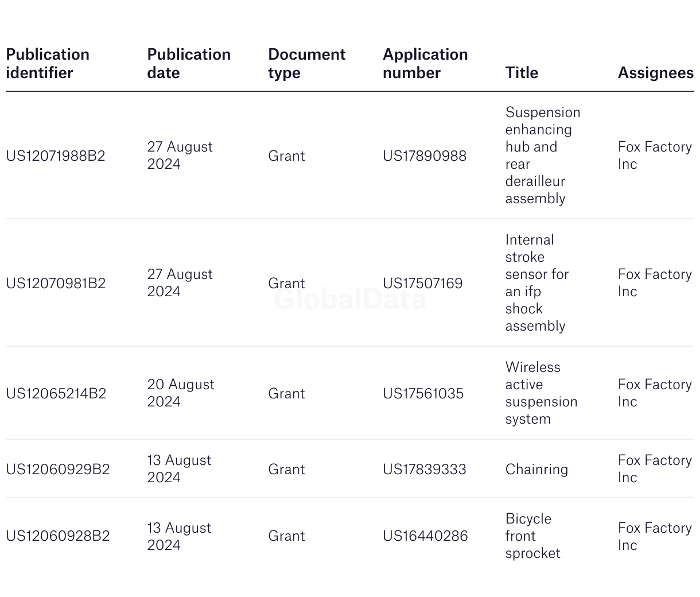Screen dimensions: 700x597
Task: Click application number US17839333
Action: pos(425,470)
